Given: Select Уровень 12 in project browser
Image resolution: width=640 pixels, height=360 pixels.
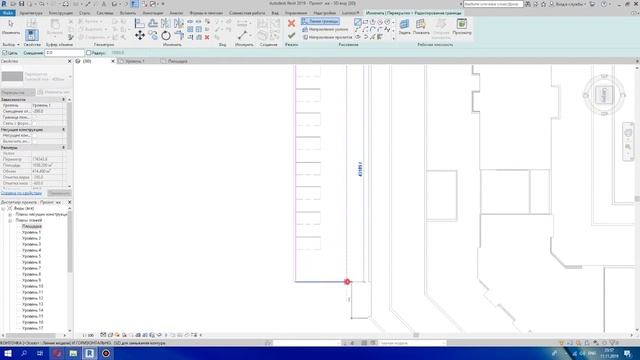Looking at the screenshot, I should (32, 298).
